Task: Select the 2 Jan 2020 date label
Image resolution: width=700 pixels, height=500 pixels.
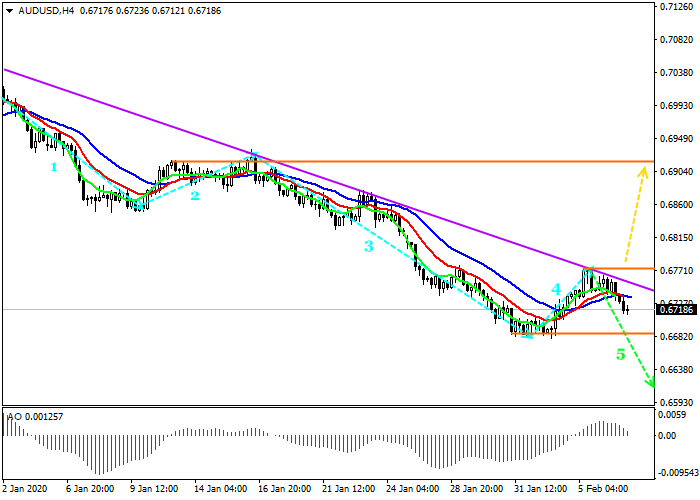Action: click(x=24, y=490)
